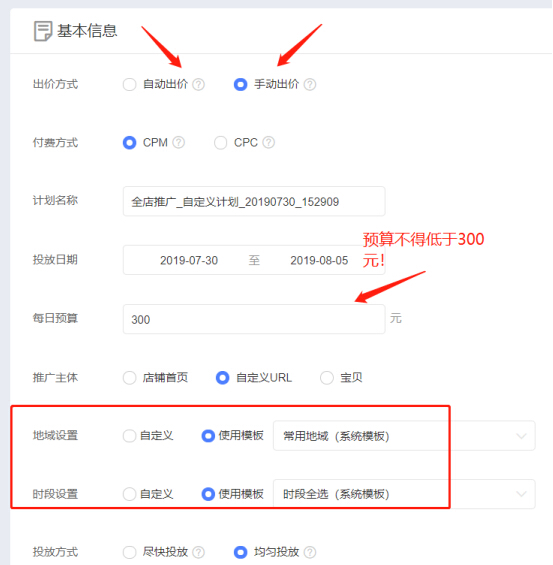Open the CPC help question mark
Viewport: 553px width, 565px height.
point(268,142)
